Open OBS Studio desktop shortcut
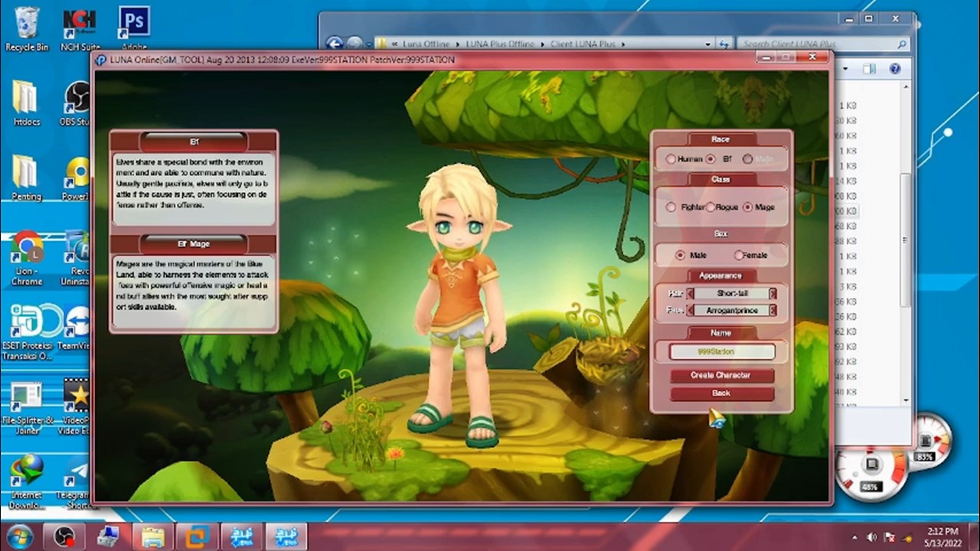 [x=77, y=103]
